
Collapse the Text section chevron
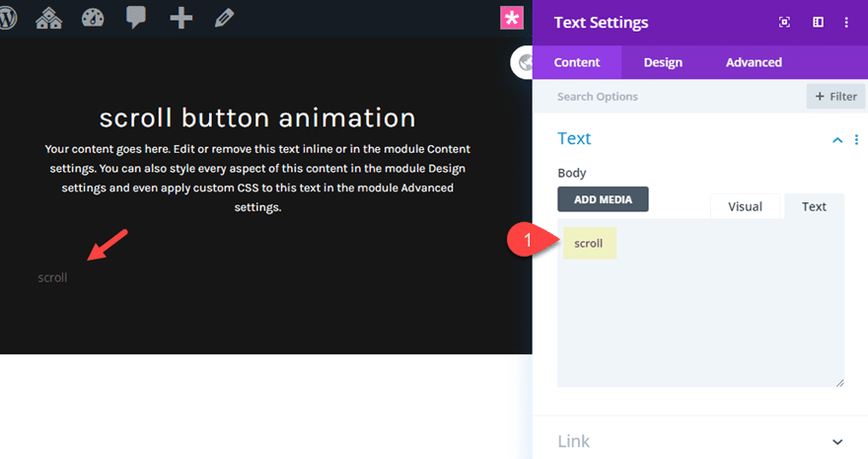837,140
